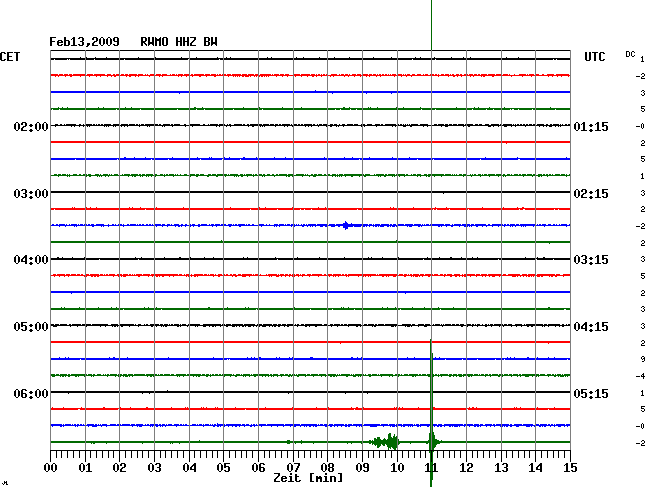Click minute 00 on the time axis
Image resolution: width=650 pixels, height=494 pixels.
click(x=51, y=468)
